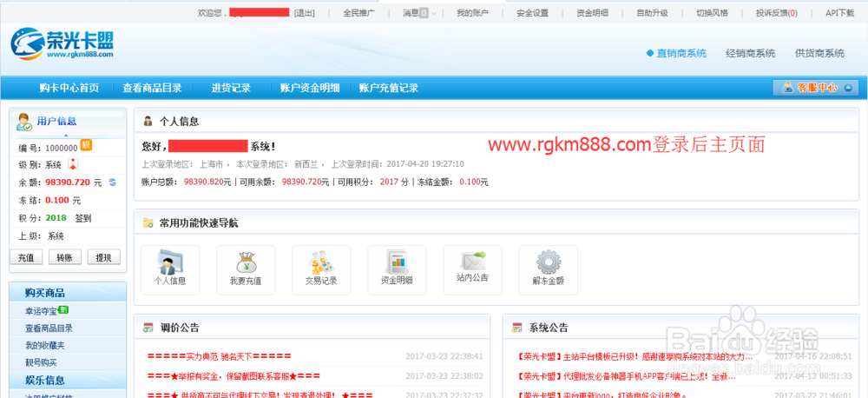The height and width of the screenshot is (398, 868).
Task: Open the 我的账户 top link
Action: coord(472,13)
